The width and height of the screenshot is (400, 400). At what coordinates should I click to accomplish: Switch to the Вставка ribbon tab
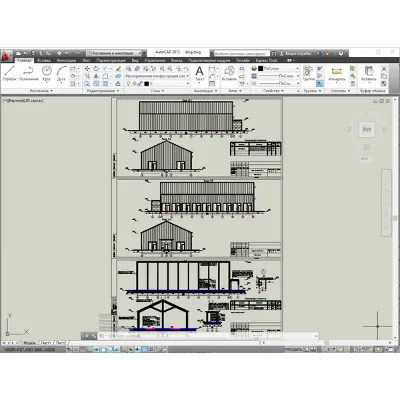pyautogui.click(x=44, y=60)
